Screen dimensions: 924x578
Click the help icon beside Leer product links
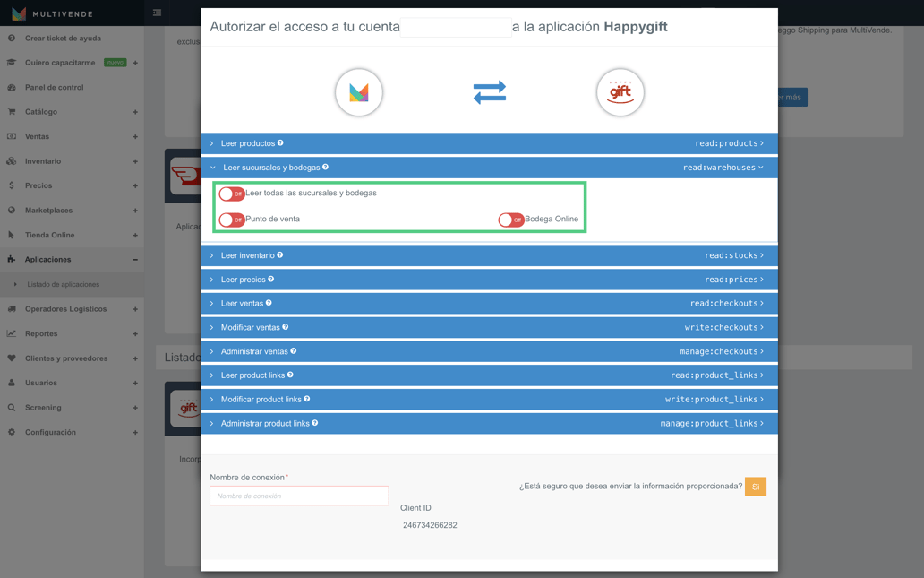[x=290, y=375]
